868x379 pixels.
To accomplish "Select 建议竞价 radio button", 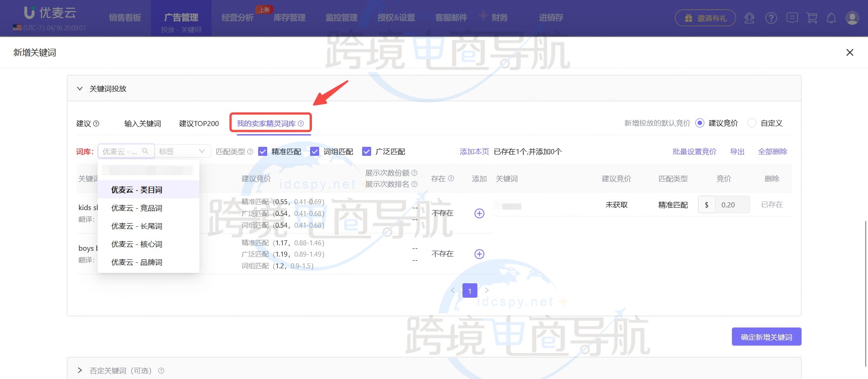I will point(700,123).
